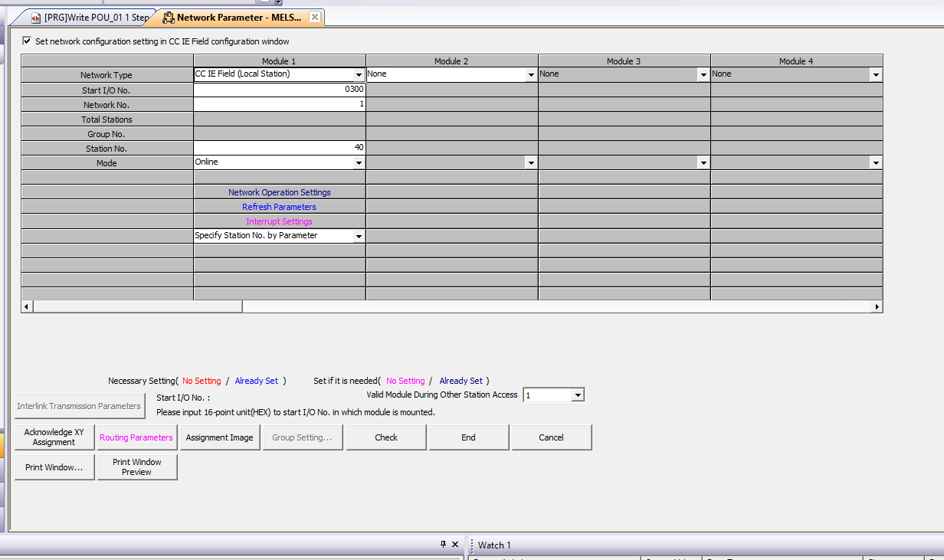Open Interrupt Settings
Viewport: 944px width, 560px height.
tap(279, 221)
